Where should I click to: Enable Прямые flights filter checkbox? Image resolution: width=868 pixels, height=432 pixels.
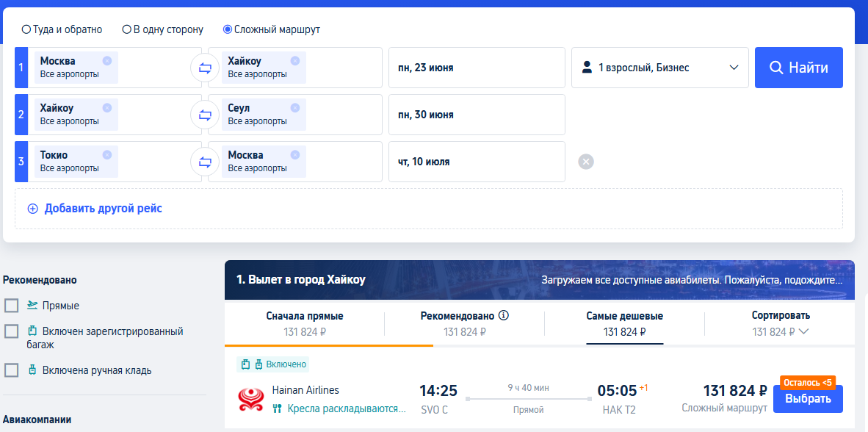12,306
